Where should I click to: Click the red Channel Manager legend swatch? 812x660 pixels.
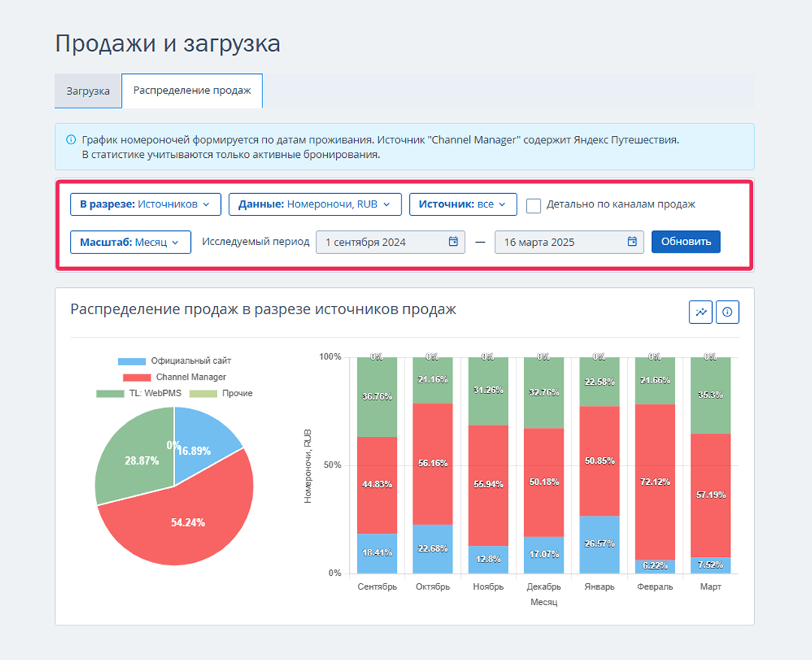pyautogui.click(x=137, y=377)
